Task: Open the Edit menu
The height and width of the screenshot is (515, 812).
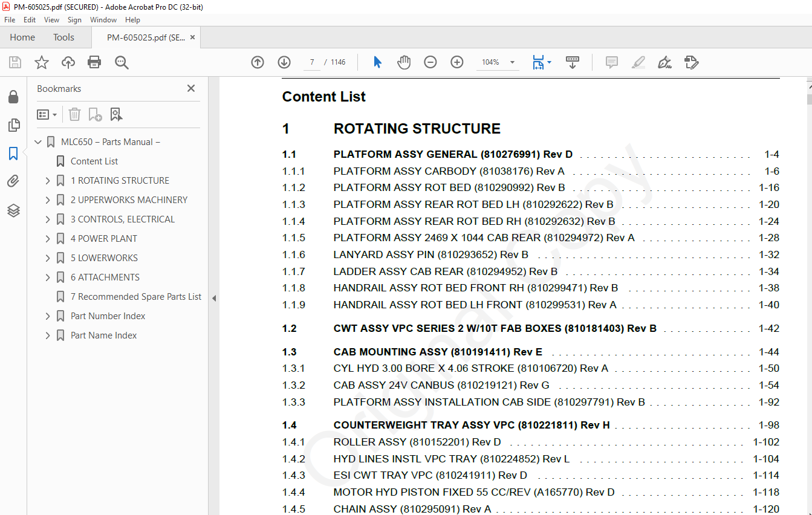Action: 30,20
